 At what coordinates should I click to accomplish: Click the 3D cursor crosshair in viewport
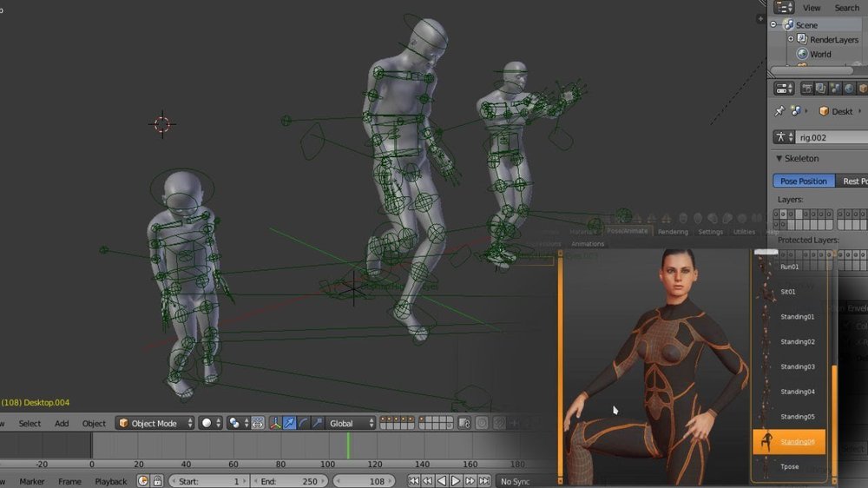tap(162, 124)
